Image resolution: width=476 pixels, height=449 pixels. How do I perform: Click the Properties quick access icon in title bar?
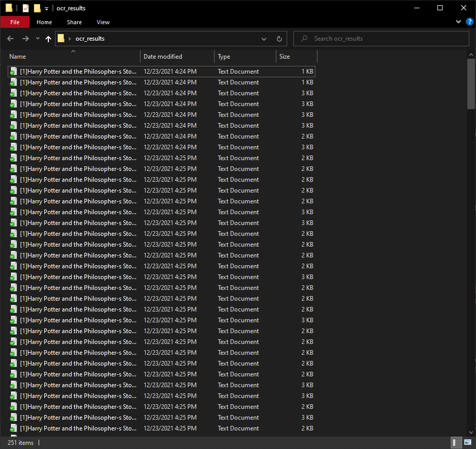(x=26, y=8)
